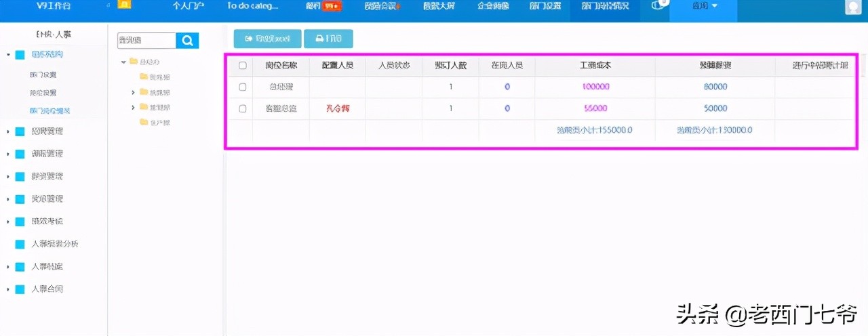868x336 pixels.
Task: Click the 工资成本 column header
Action: 595,66
